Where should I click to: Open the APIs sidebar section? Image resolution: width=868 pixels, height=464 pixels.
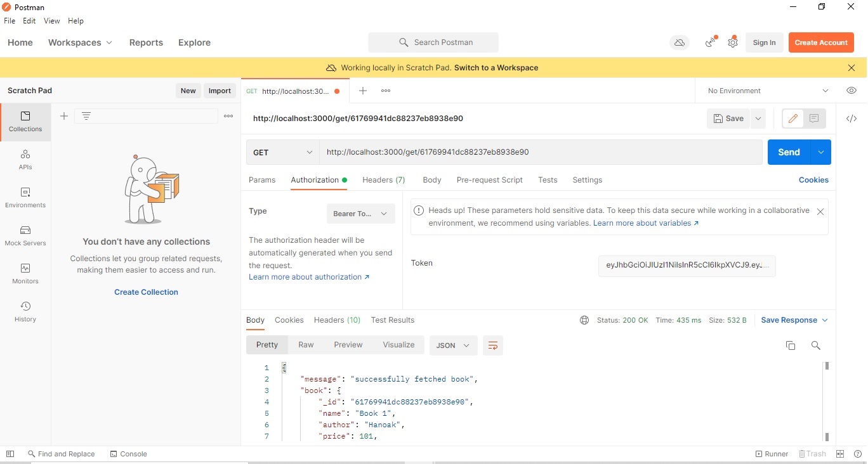(x=25, y=159)
